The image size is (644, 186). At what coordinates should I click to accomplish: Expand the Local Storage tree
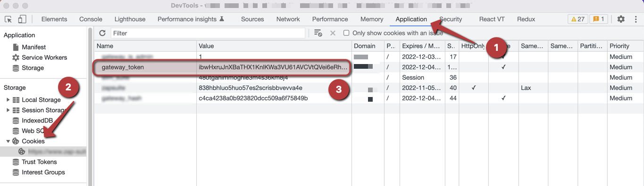(x=8, y=100)
